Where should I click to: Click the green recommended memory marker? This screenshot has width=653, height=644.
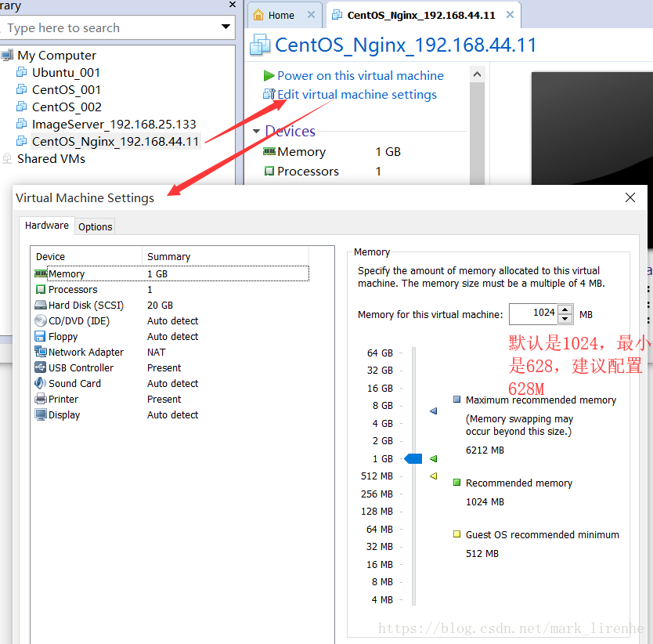pyautogui.click(x=434, y=458)
